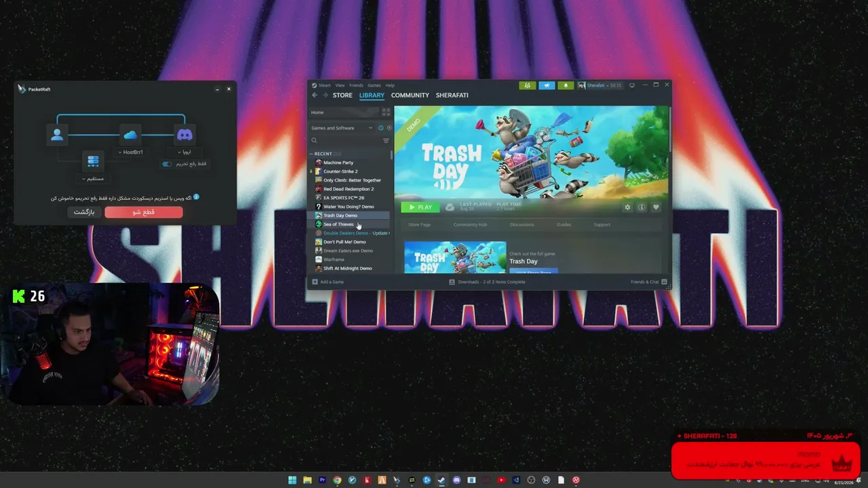Go back with Steam's back arrow
This screenshot has height=488, width=868.
314,96
